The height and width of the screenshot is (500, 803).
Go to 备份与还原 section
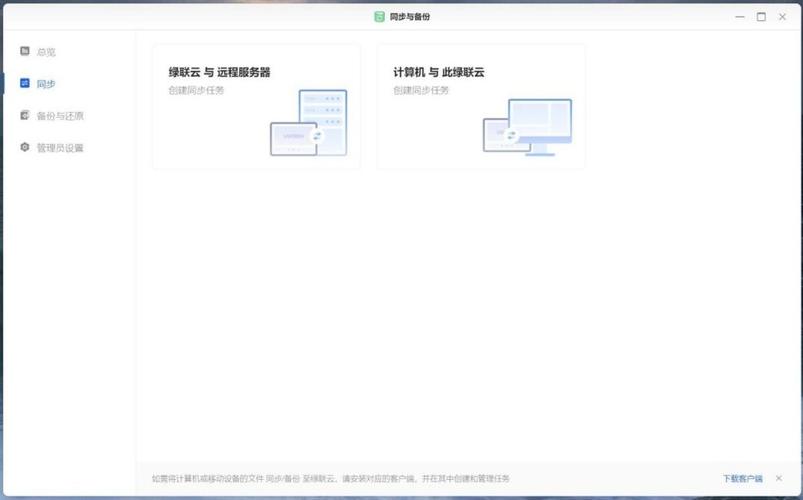coord(60,116)
